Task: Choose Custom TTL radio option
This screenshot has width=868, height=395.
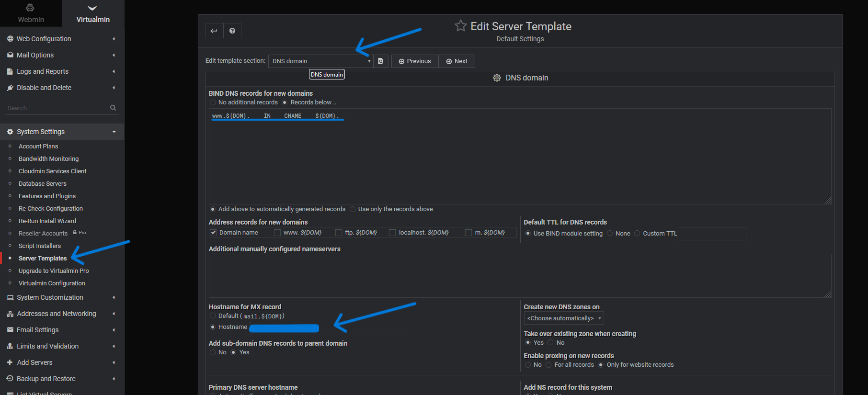Action: (637, 234)
